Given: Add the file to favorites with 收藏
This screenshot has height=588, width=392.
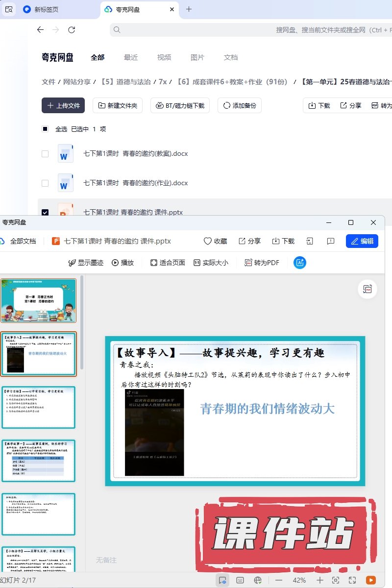Looking at the screenshot, I should [215, 241].
